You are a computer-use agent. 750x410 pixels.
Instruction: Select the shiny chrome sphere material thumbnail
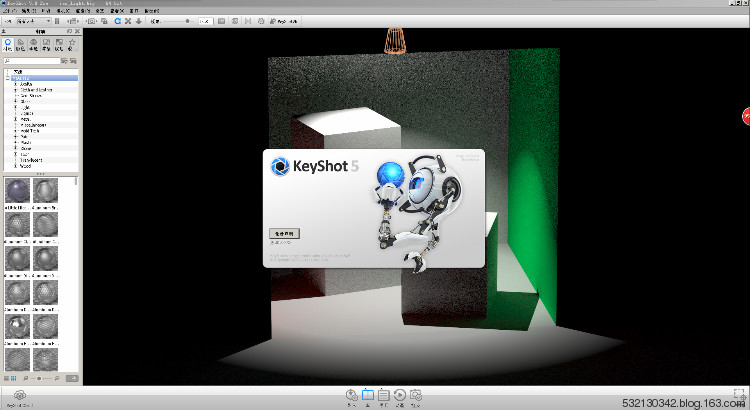[17, 326]
